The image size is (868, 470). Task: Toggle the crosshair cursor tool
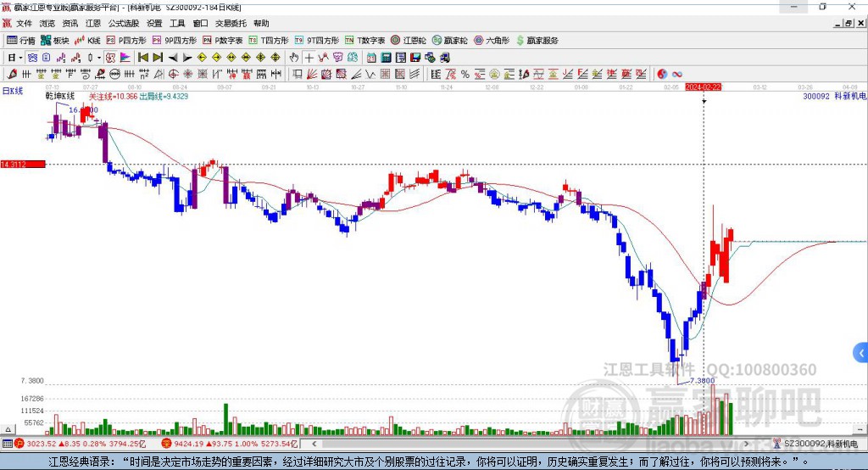[x=309, y=58]
